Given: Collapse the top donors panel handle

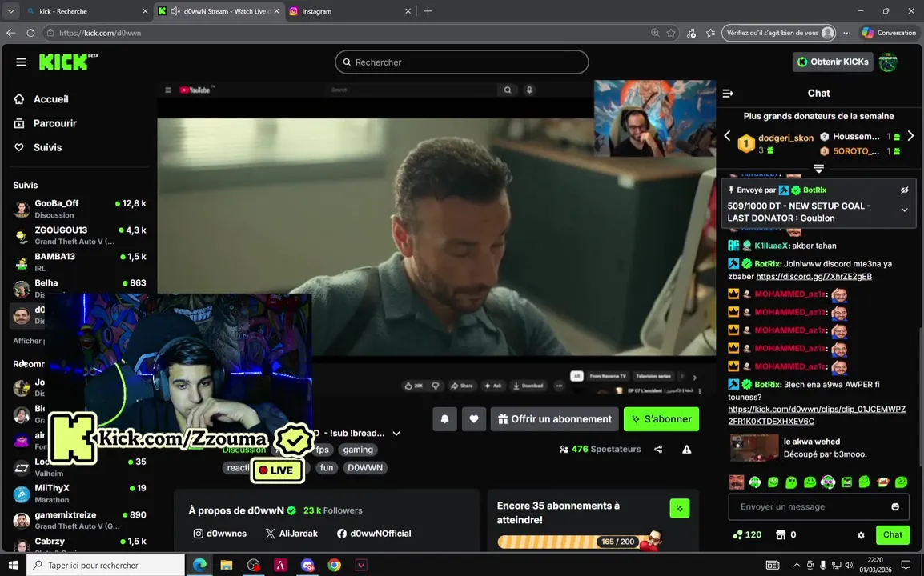Looking at the screenshot, I should (x=818, y=169).
